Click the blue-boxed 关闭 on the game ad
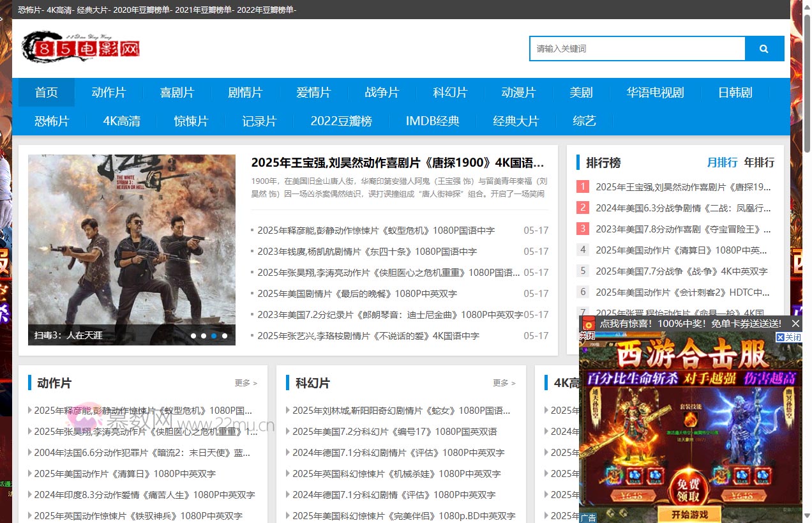812x523 pixels. tap(789, 337)
